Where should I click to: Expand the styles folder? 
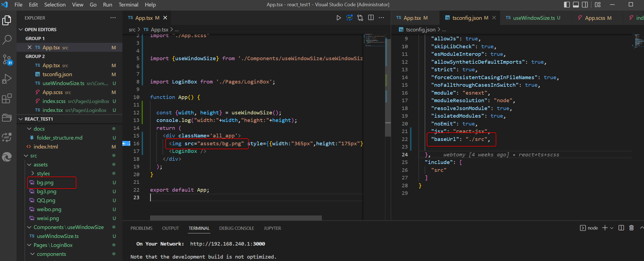point(43,173)
